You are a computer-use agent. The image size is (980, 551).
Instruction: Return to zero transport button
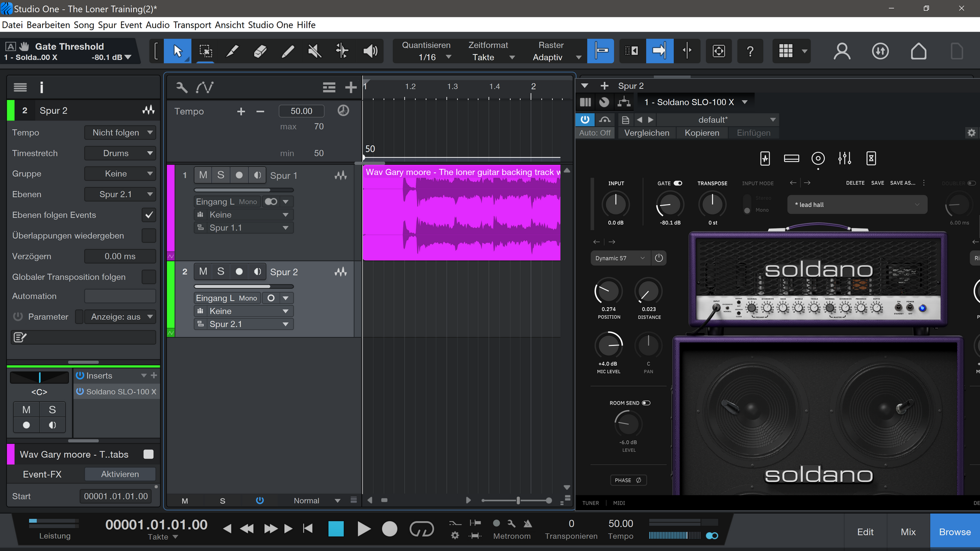click(x=308, y=529)
